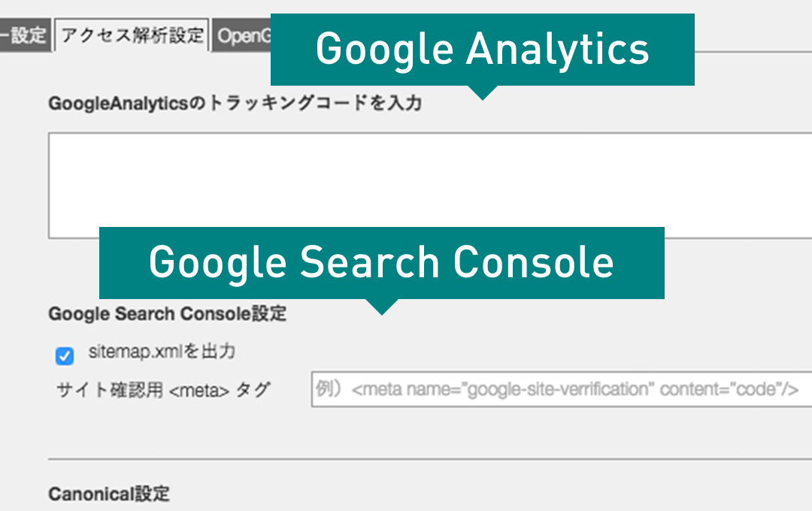
Task: Click the GoogleAnalyticsのトラッキングコードを入力 label
Action: [x=229, y=104]
